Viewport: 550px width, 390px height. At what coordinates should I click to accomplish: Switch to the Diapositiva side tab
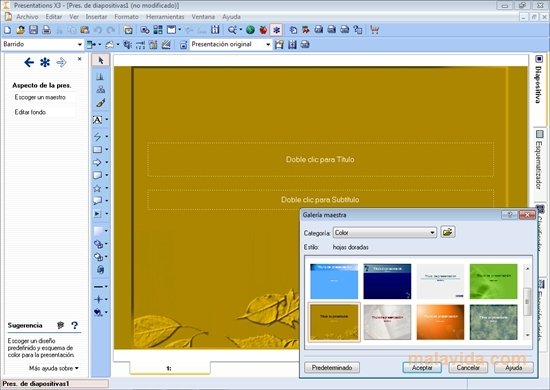pos(539,89)
